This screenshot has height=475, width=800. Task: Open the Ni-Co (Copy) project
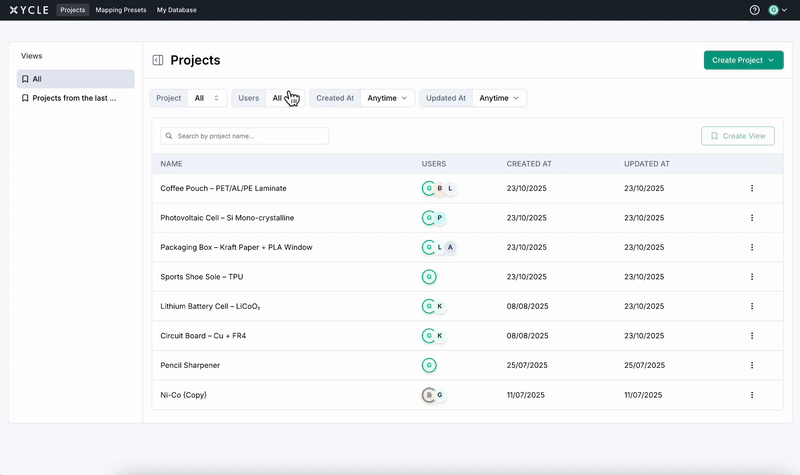point(183,395)
